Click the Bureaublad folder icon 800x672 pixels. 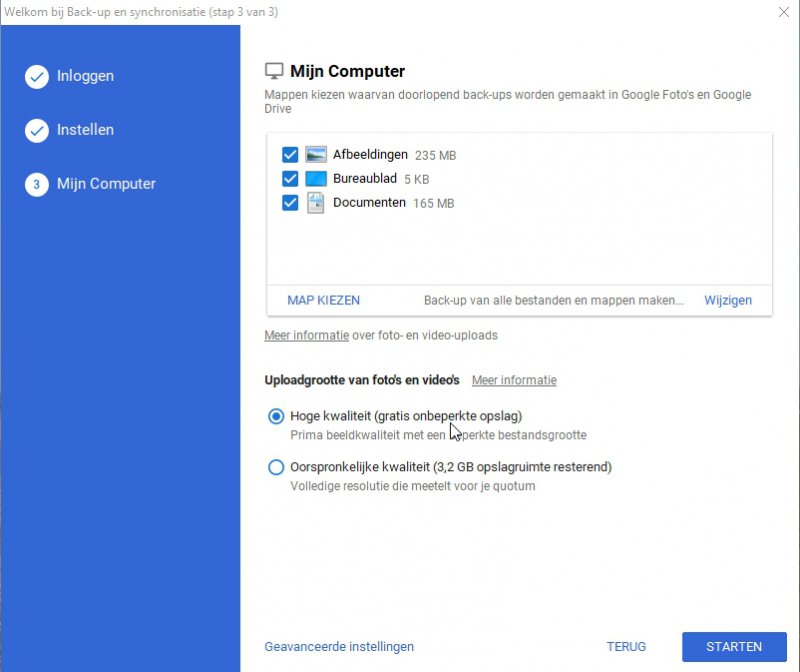click(316, 179)
